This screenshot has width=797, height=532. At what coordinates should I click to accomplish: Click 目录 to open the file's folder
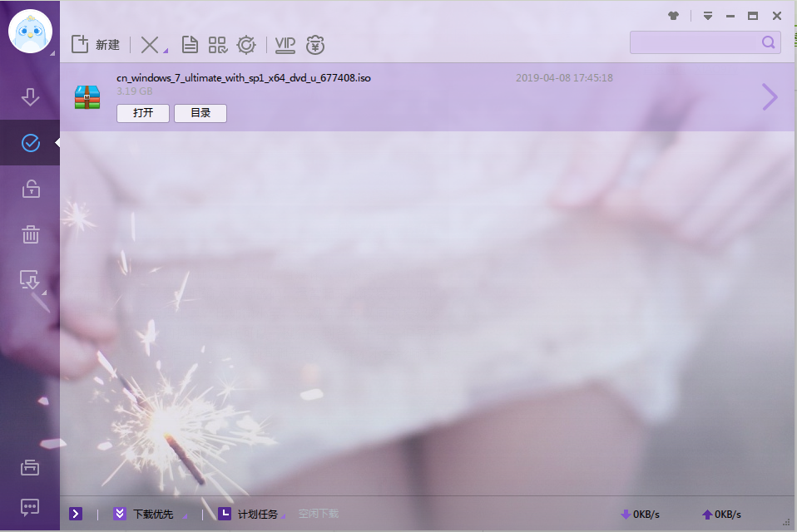200,113
